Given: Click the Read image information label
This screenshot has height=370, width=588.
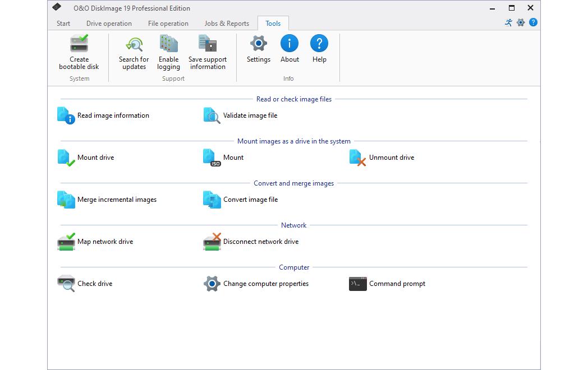Looking at the screenshot, I should 113,115.
